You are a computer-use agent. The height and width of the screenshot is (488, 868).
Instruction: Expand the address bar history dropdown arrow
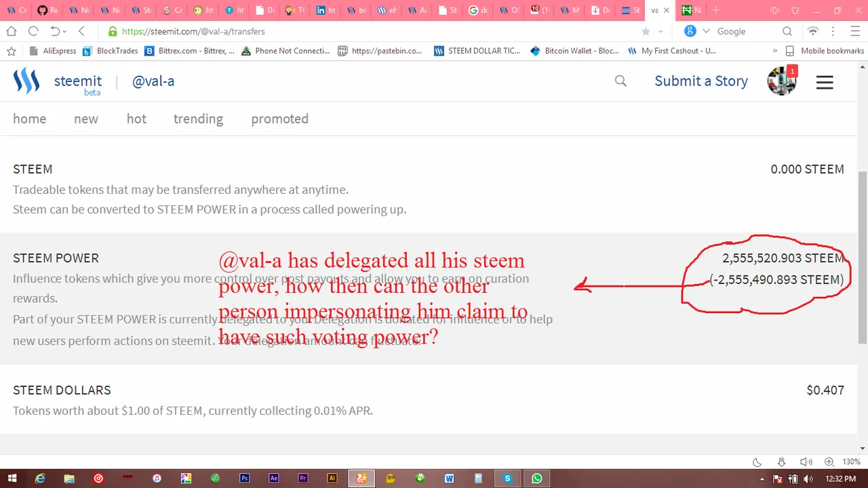coord(660,32)
